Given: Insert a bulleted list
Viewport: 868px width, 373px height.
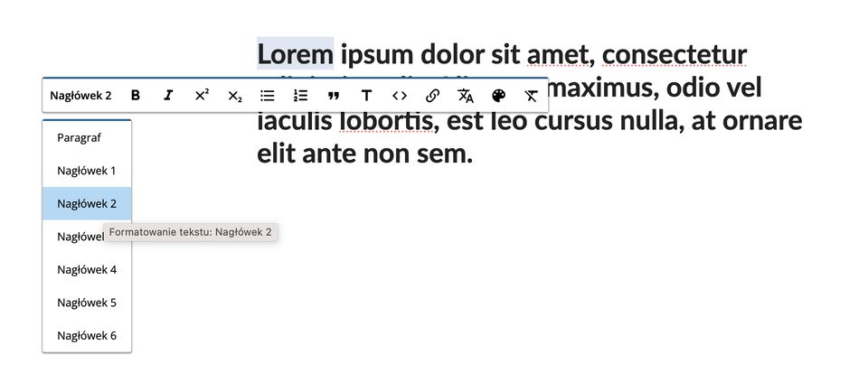Looking at the screenshot, I should tap(268, 95).
